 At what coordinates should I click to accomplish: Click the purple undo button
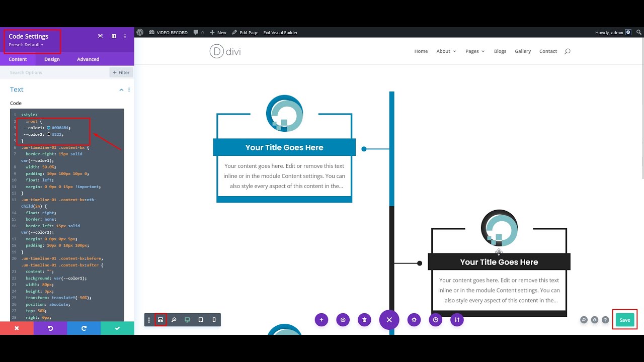(x=50, y=328)
